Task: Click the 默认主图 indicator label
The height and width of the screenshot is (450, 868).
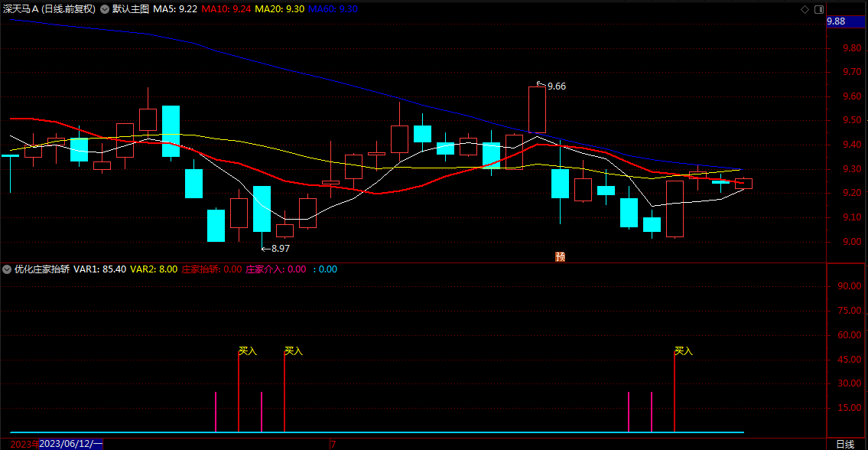Action: coord(131,9)
